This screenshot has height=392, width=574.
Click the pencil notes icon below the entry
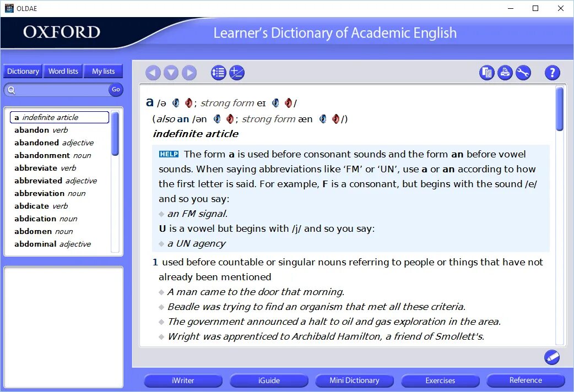[x=551, y=357]
